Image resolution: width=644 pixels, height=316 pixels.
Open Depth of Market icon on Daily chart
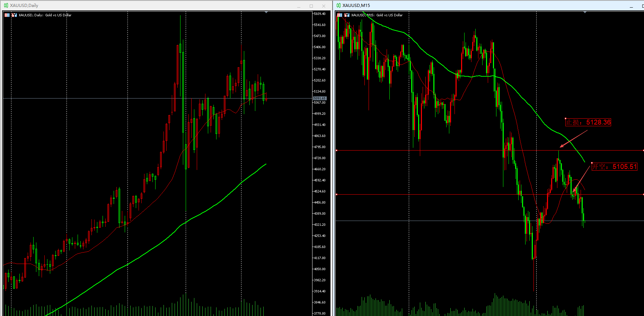pos(14,15)
